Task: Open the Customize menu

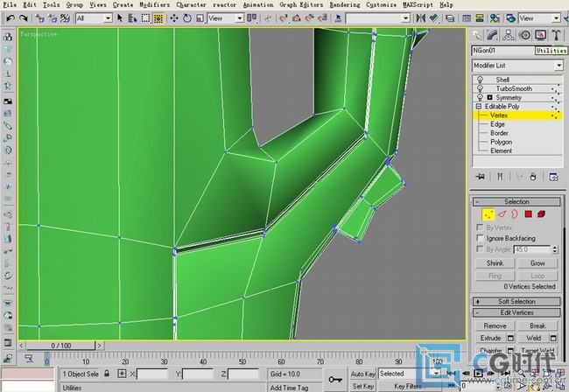Action: pyautogui.click(x=382, y=4)
